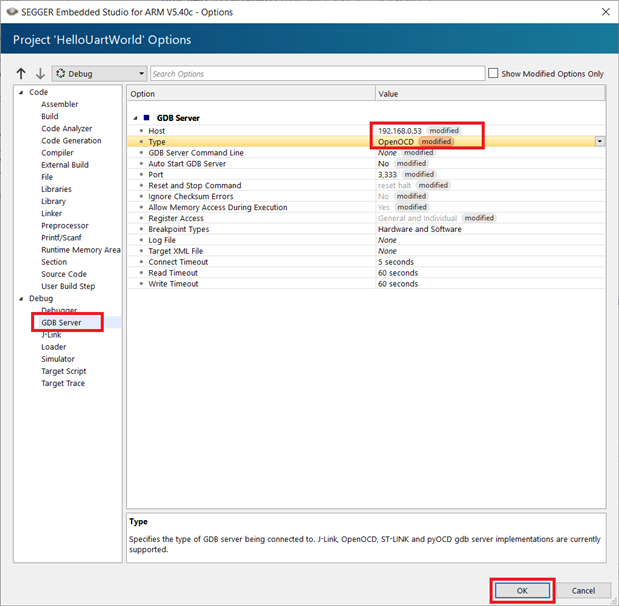The width and height of the screenshot is (619, 606).
Task: Click the up arrow navigation icon
Action: pos(21,73)
